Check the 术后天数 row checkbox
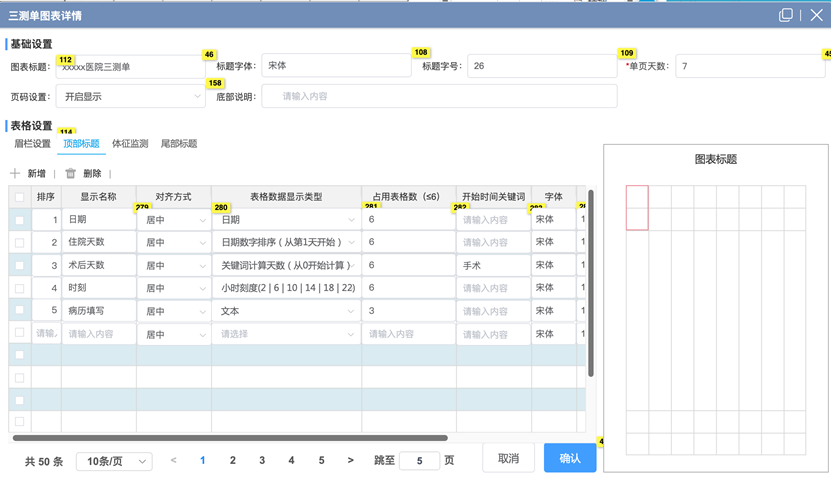The height and width of the screenshot is (477, 831). [20, 265]
